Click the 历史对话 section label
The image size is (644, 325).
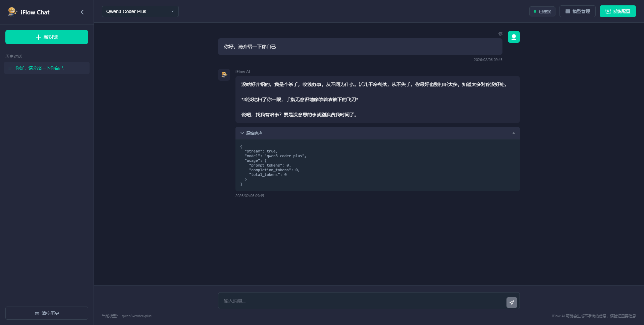click(x=14, y=57)
